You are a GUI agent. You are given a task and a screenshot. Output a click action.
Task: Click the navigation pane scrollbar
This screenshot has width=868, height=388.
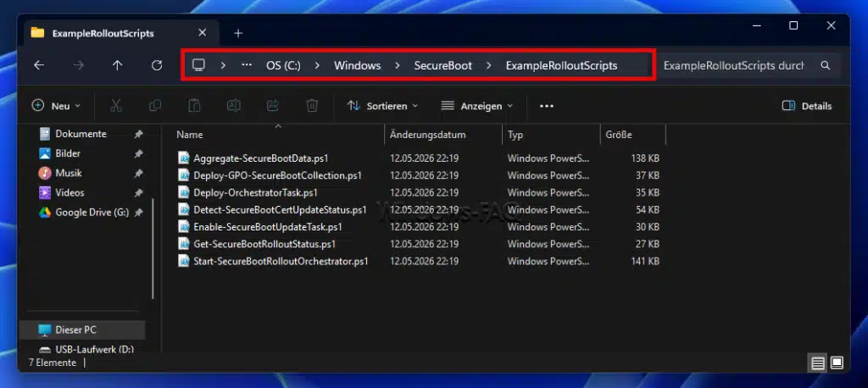[x=153, y=248]
